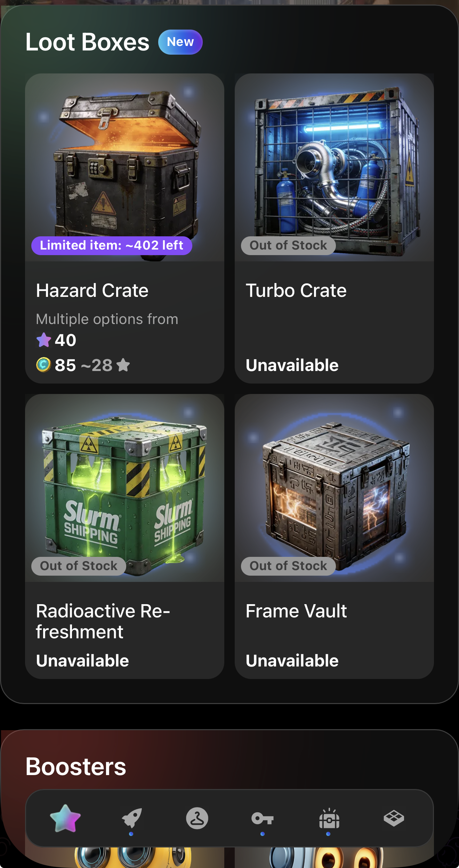View the Radioactive Refreshment crate image

(x=124, y=488)
